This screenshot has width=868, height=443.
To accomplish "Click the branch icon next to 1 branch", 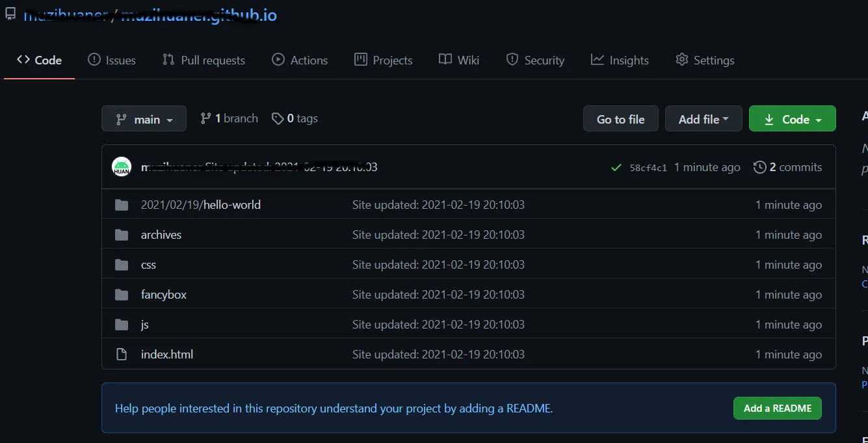I will (206, 118).
